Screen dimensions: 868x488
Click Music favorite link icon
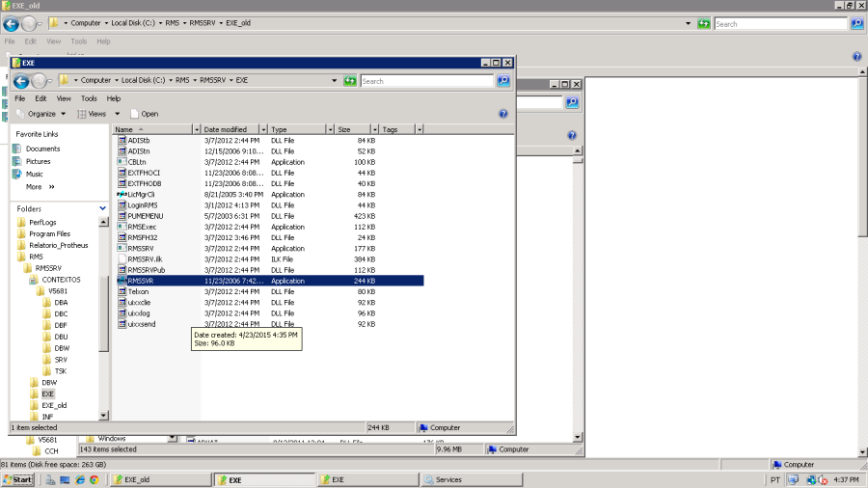[x=17, y=174]
